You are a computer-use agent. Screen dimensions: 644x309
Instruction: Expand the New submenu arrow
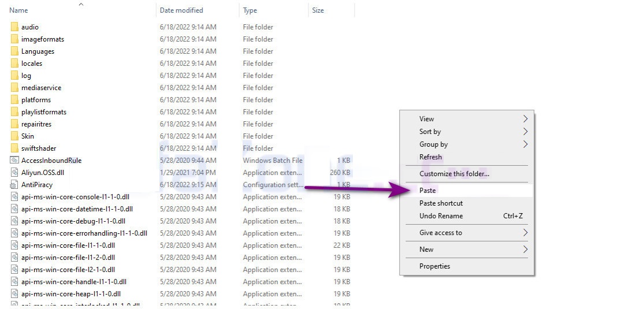525,250
